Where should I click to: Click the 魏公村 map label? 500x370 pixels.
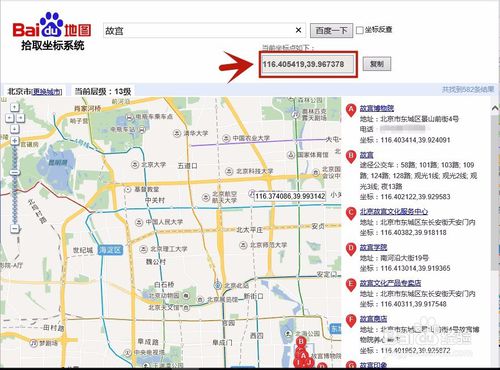point(156,262)
